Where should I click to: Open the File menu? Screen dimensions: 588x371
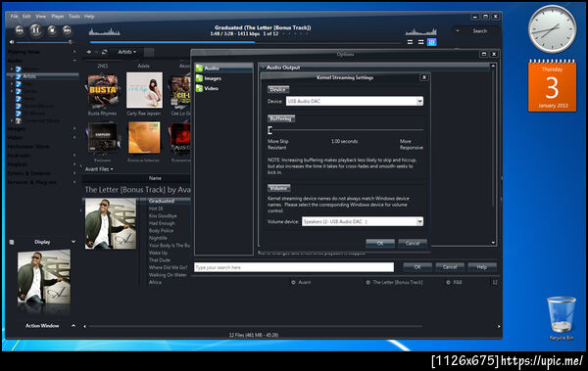click(x=15, y=16)
